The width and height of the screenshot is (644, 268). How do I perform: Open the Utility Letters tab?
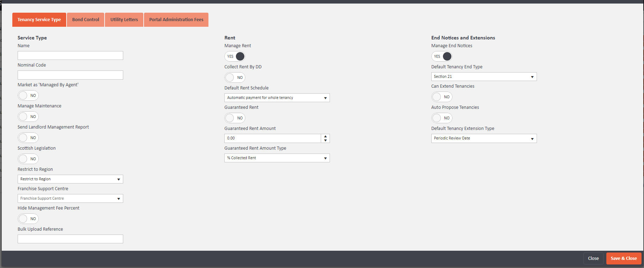124,20
